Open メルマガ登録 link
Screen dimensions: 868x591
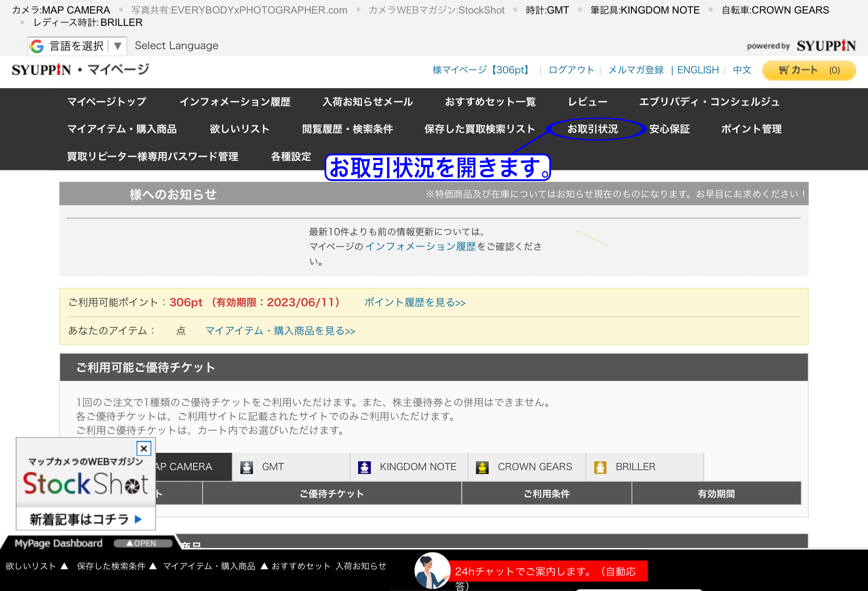[636, 70]
